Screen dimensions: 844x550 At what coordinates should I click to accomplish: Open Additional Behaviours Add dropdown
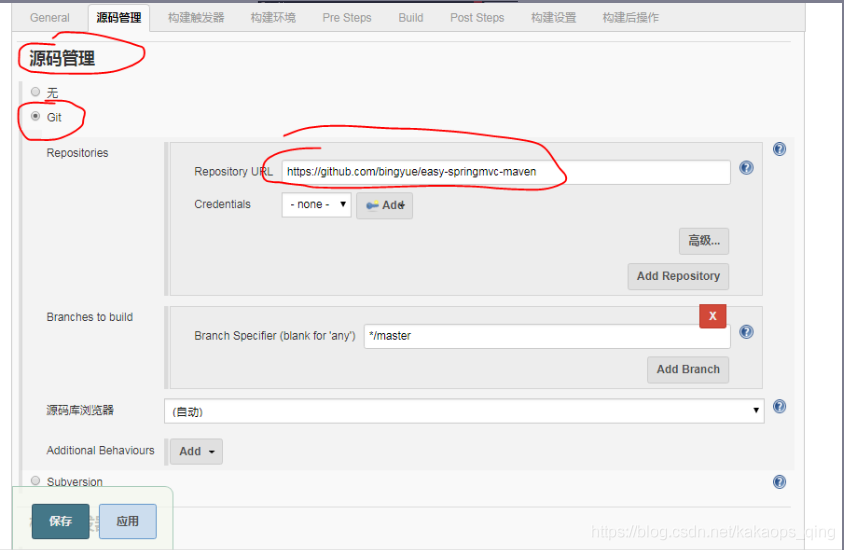point(196,451)
